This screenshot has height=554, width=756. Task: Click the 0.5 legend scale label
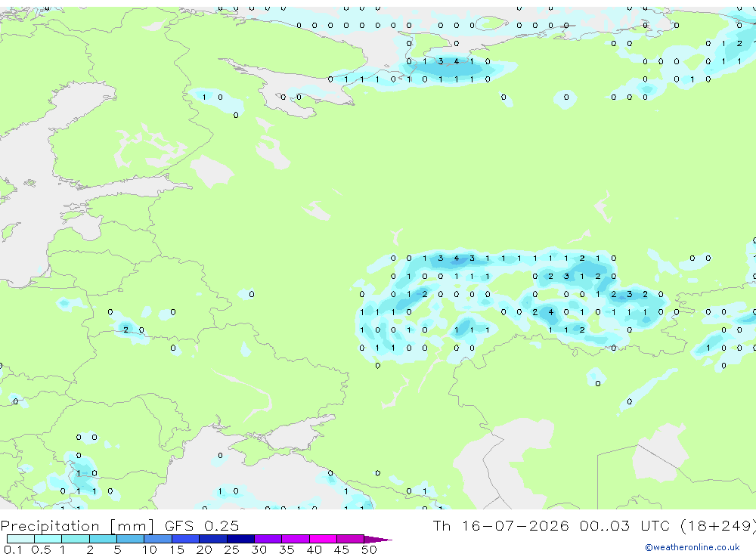[41, 549]
